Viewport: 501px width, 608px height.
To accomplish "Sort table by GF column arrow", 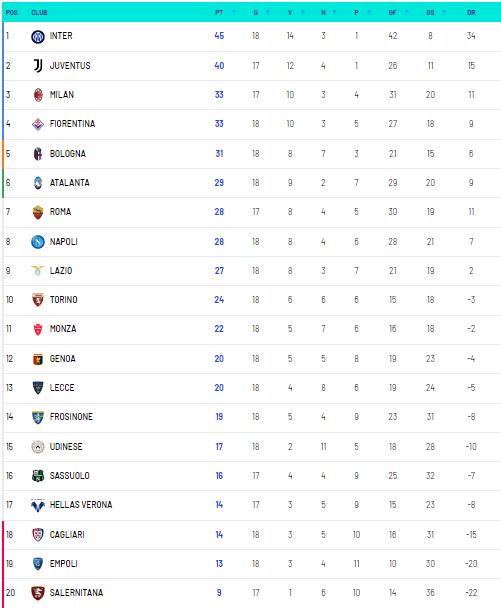I will (407, 12).
